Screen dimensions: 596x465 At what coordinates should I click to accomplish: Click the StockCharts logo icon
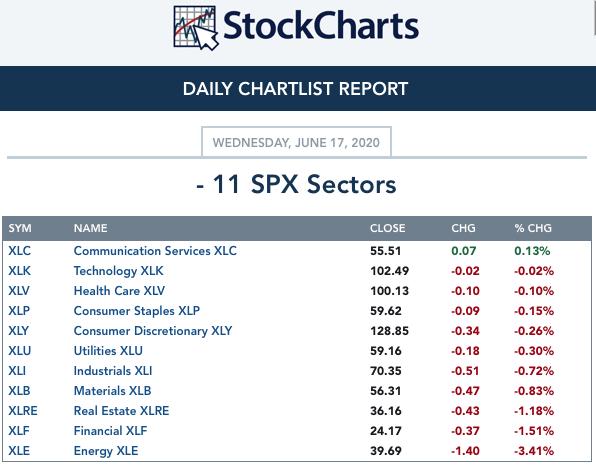pos(196,28)
